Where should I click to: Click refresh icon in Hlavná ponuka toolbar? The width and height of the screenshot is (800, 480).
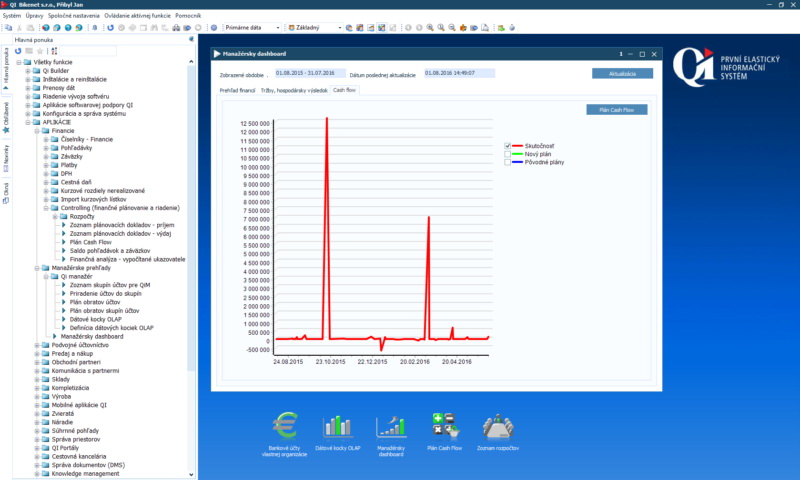tap(18, 50)
